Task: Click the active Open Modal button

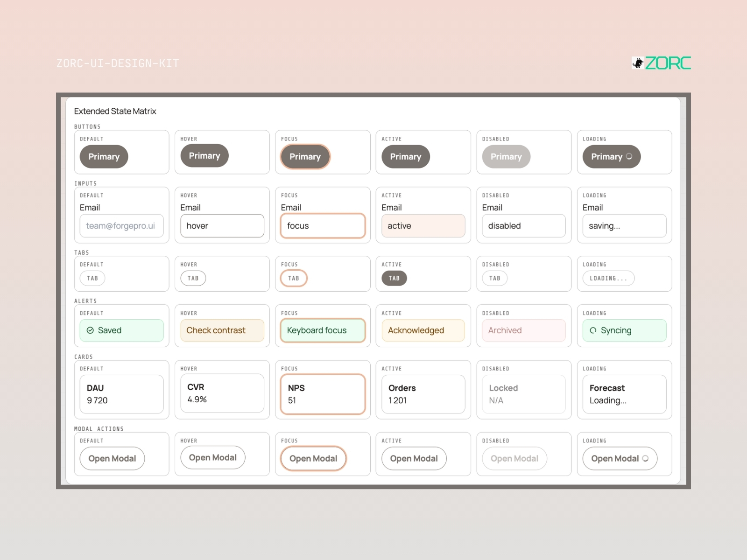Action: coord(414,458)
